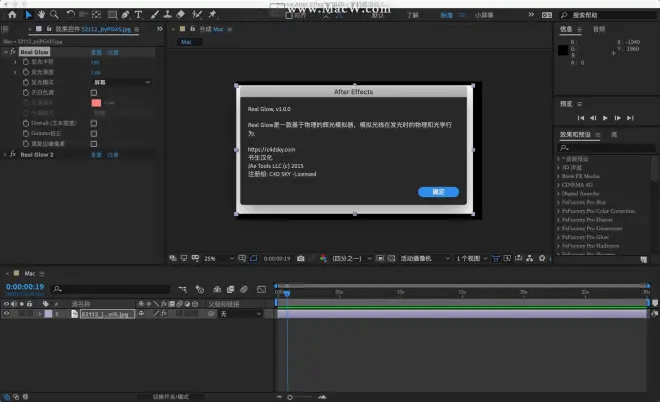Image resolution: width=660 pixels, height=402 pixels.
Task: Select the 了解 workspace
Action: (412, 15)
